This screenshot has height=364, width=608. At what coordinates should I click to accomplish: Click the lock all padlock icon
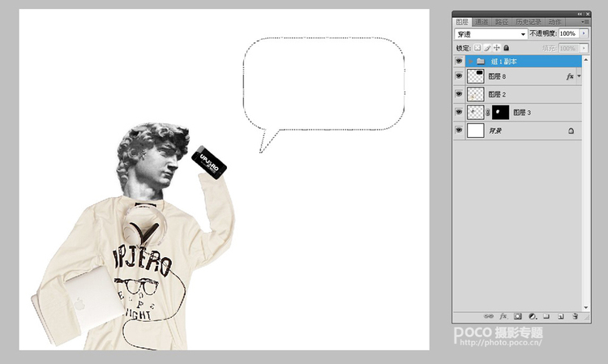pos(507,48)
